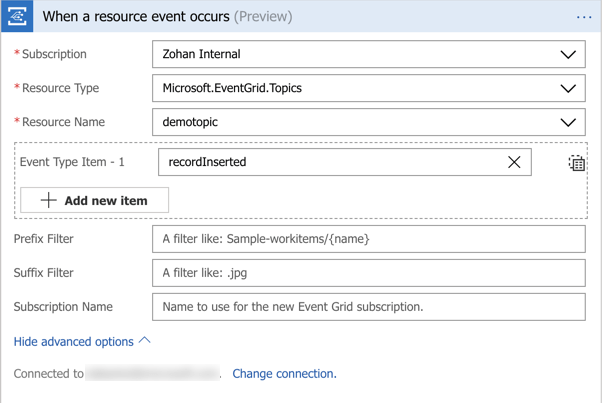The width and height of the screenshot is (602, 403).
Task: Click the Change connection link
Action: [x=284, y=373]
